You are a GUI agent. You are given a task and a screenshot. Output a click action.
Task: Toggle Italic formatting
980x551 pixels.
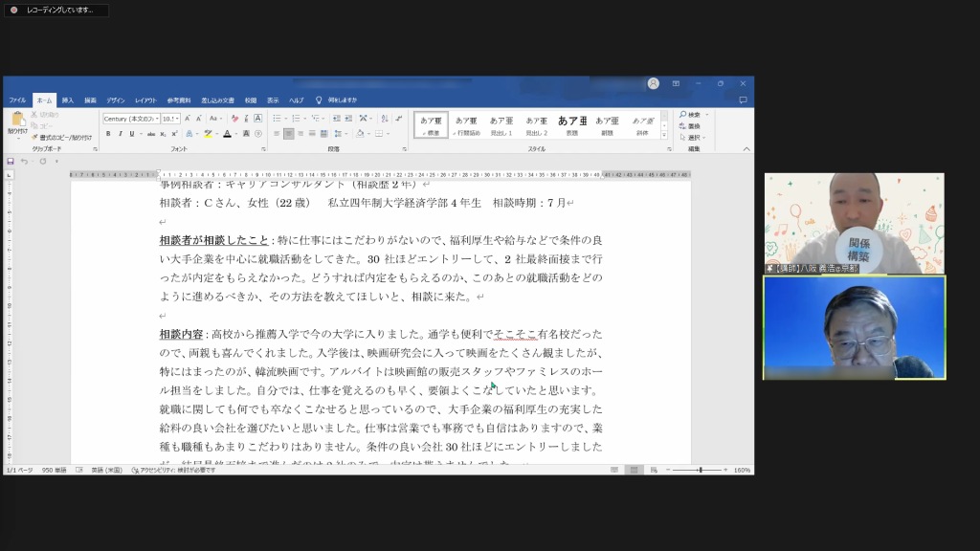119,134
